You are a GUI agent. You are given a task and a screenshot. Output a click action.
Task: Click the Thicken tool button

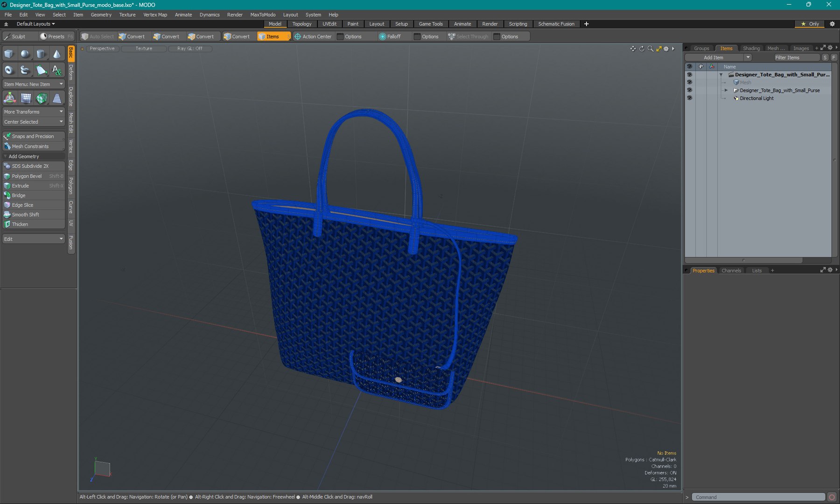coord(34,224)
